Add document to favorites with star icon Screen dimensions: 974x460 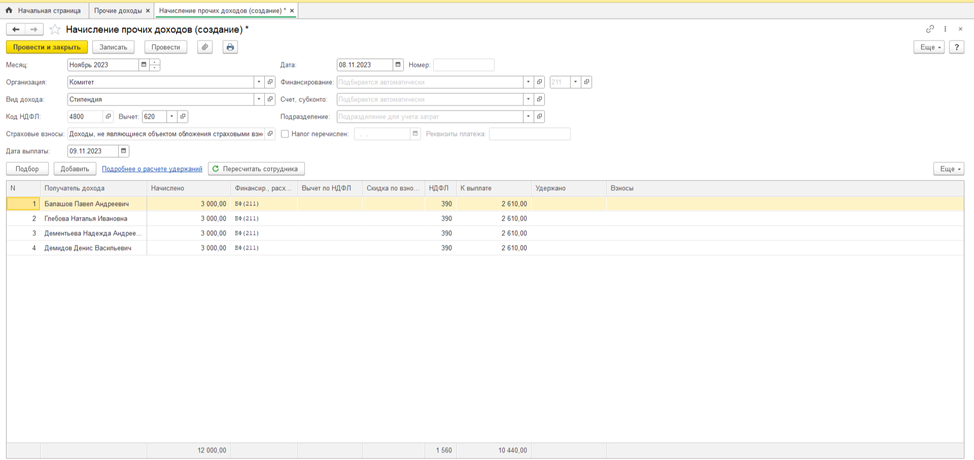tap(55, 29)
